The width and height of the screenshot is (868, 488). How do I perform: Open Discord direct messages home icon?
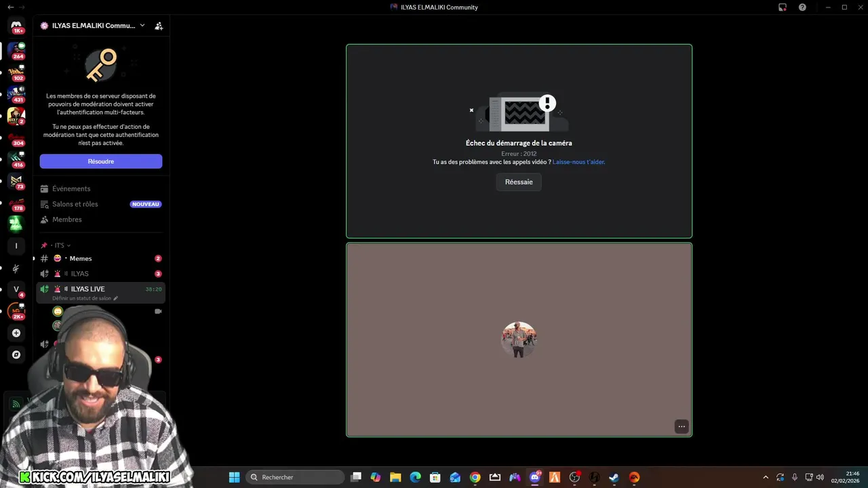tap(16, 26)
